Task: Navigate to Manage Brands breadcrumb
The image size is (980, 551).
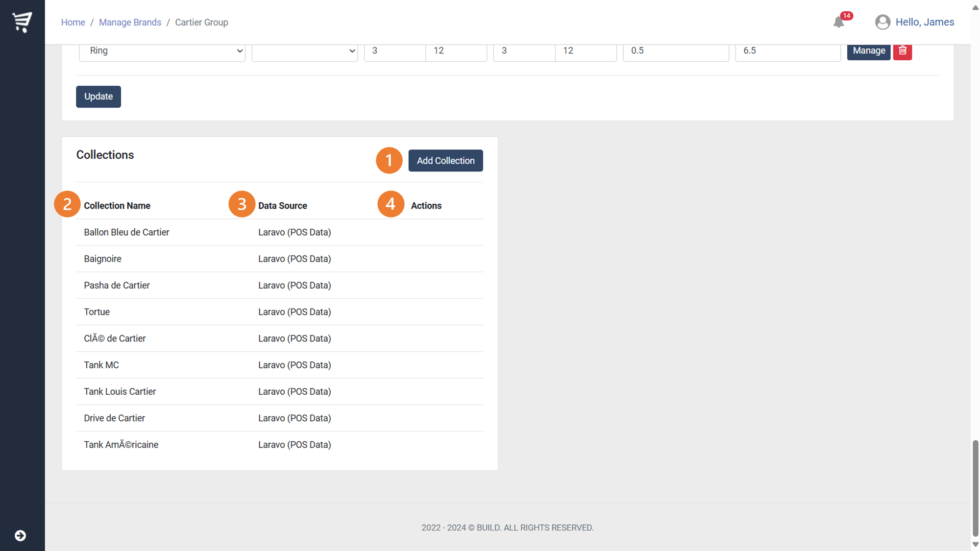Action: (130, 23)
